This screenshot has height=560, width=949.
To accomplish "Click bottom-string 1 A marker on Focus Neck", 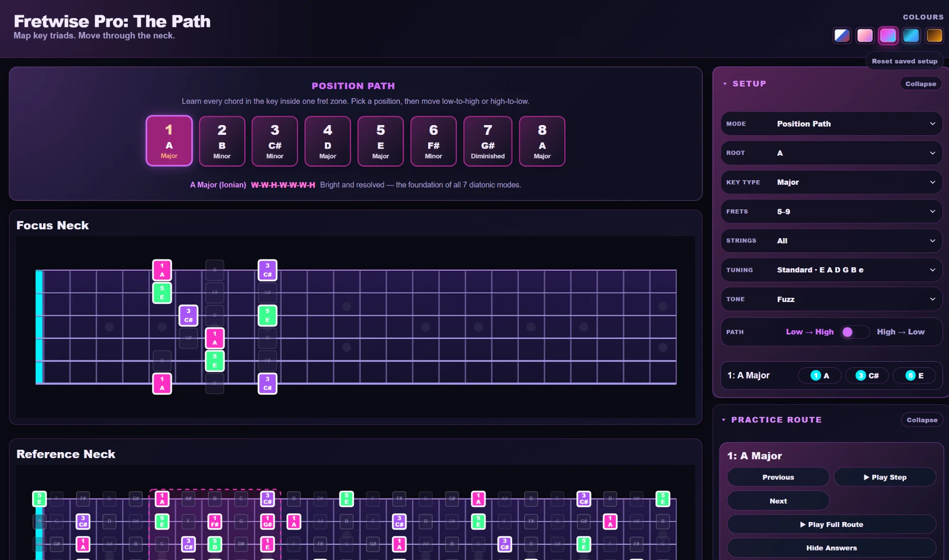I will [x=162, y=384].
